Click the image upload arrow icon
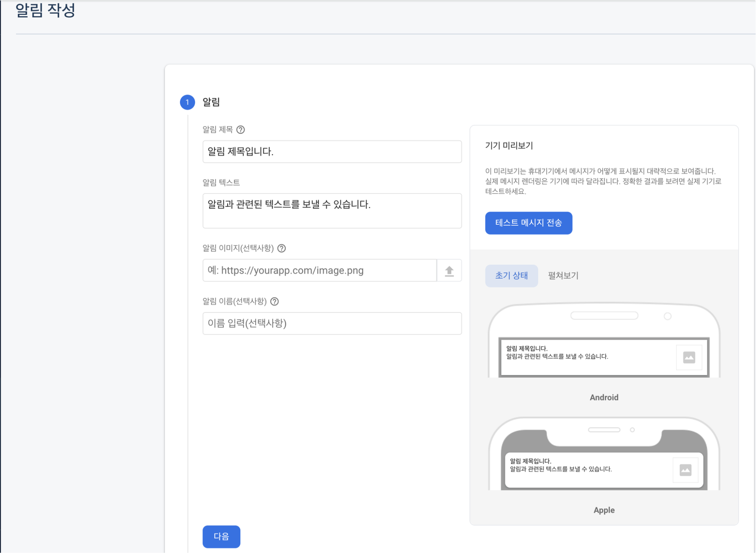The height and width of the screenshot is (558, 756). pos(449,271)
